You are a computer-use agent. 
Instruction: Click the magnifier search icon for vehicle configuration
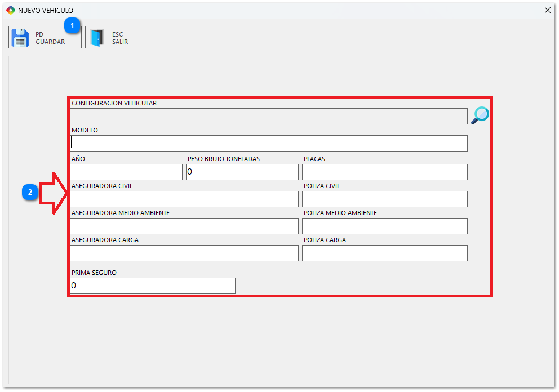480,115
